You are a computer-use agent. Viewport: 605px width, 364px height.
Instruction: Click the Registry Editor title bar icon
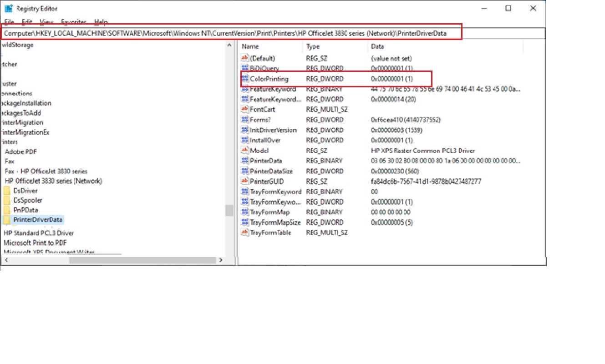pos(8,8)
